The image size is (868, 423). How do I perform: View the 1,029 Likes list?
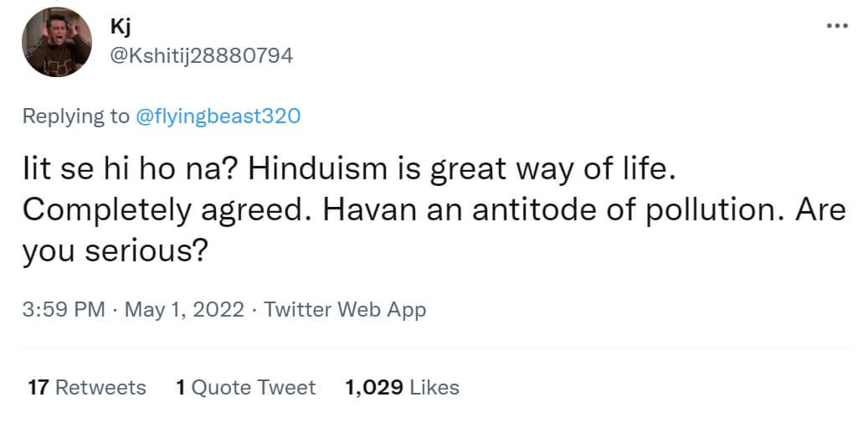(x=402, y=388)
